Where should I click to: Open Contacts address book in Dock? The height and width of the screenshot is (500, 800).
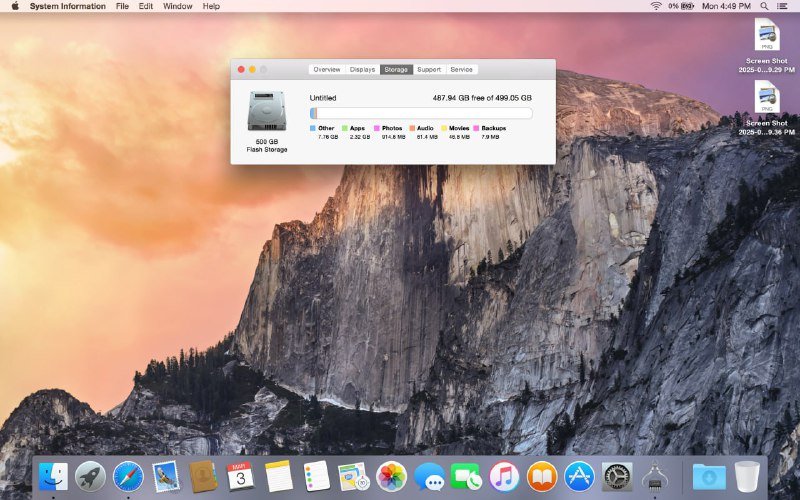point(203,477)
